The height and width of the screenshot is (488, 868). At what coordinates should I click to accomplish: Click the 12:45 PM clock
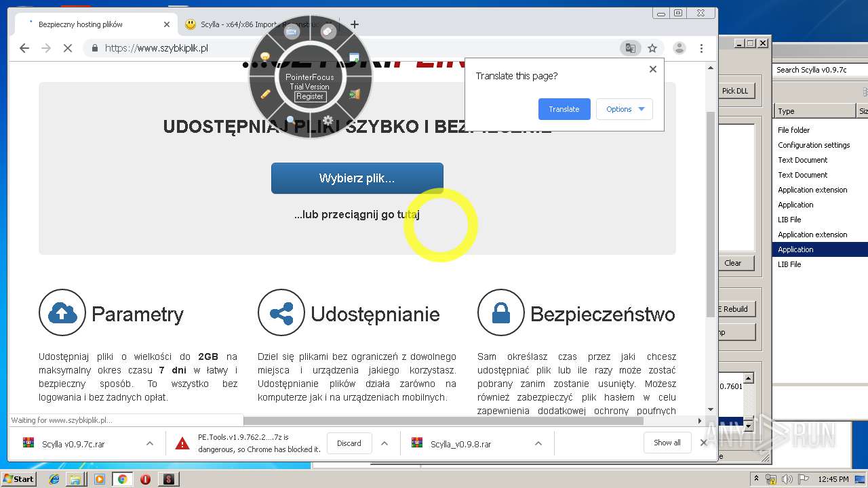[833, 479]
